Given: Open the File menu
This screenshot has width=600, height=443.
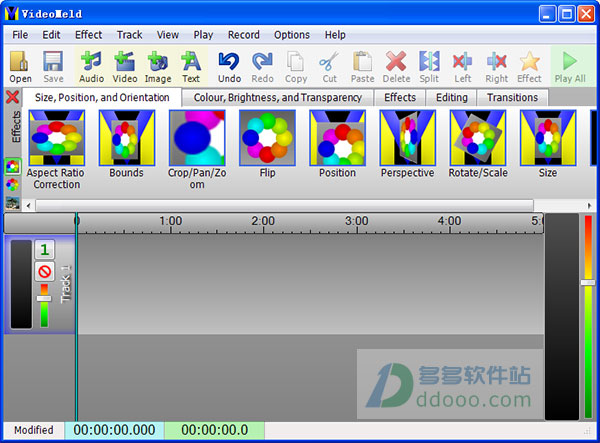Looking at the screenshot, I should 20,35.
